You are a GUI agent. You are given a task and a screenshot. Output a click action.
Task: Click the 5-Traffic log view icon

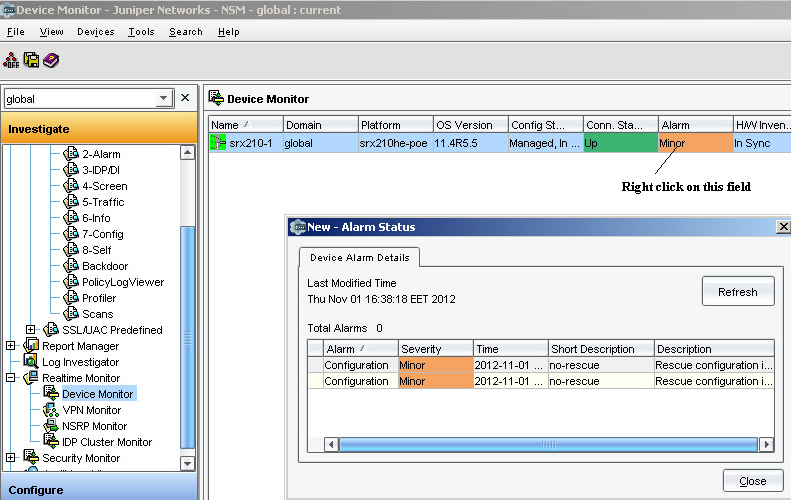pos(71,202)
